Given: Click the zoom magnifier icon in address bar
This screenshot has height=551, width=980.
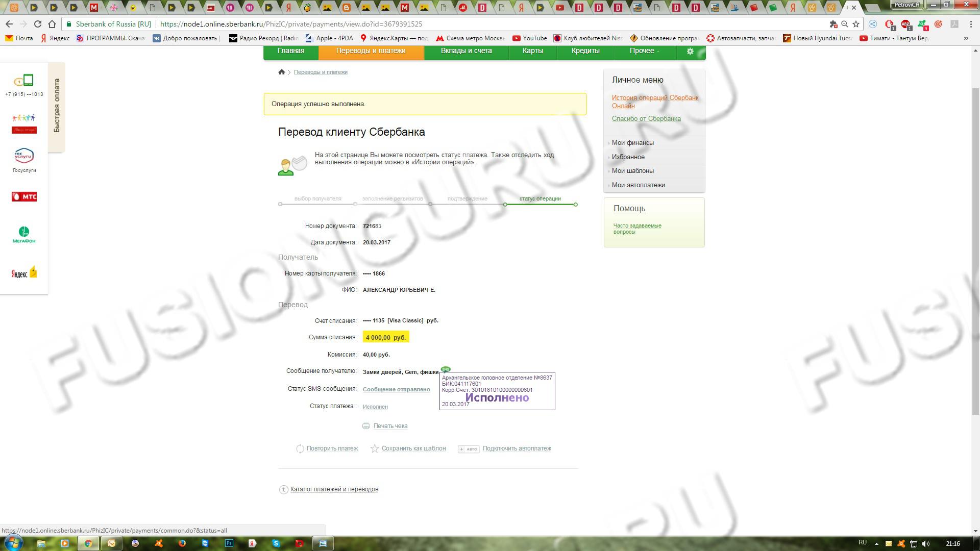Looking at the screenshot, I should pos(845,24).
